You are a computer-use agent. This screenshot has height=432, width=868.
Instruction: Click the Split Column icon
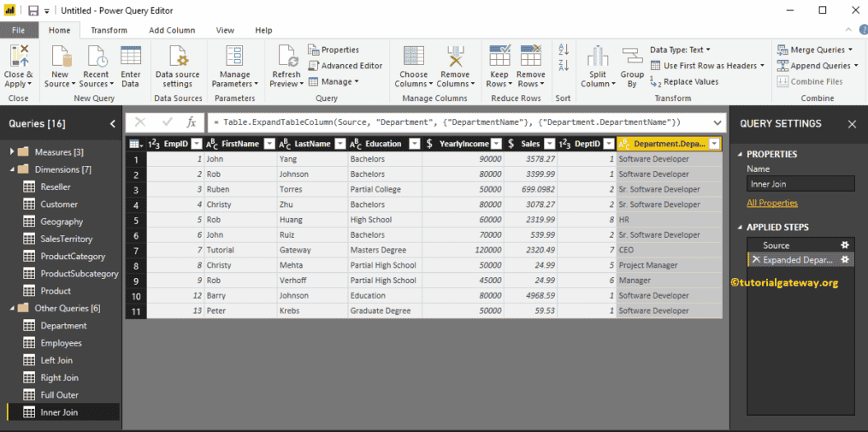point(598,56)
